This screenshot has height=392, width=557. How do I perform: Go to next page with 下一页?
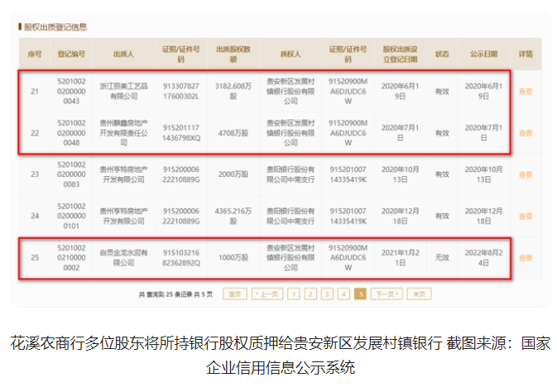(387, 294)
